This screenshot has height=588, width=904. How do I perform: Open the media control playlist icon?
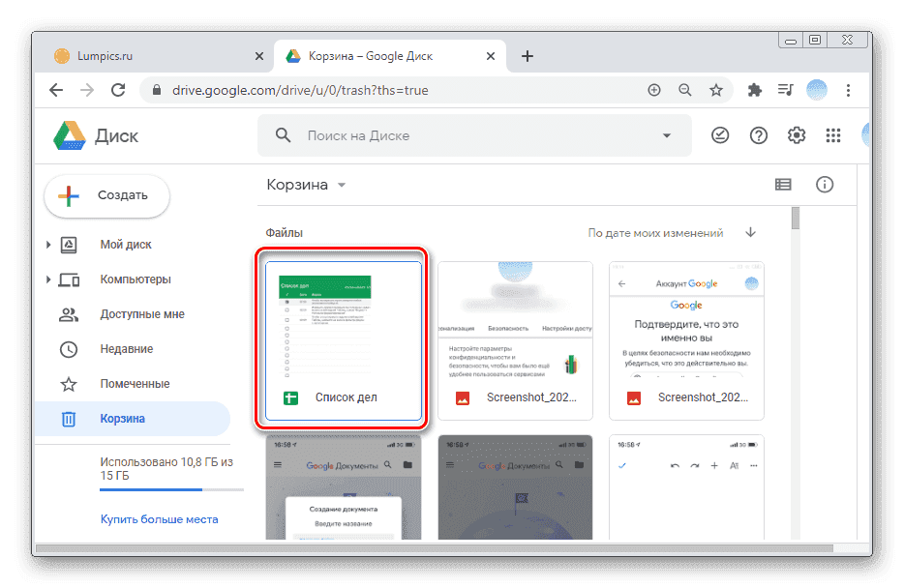tap(785, 90)
